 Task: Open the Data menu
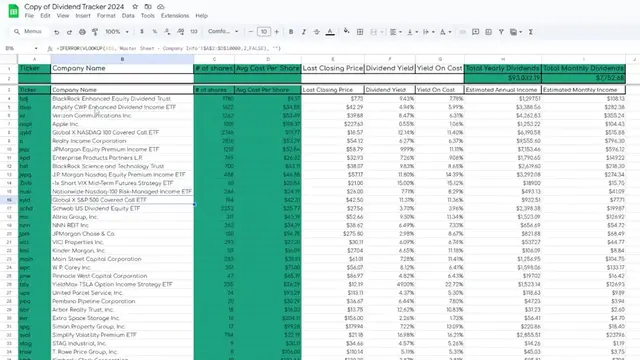[x=128, y=16]
